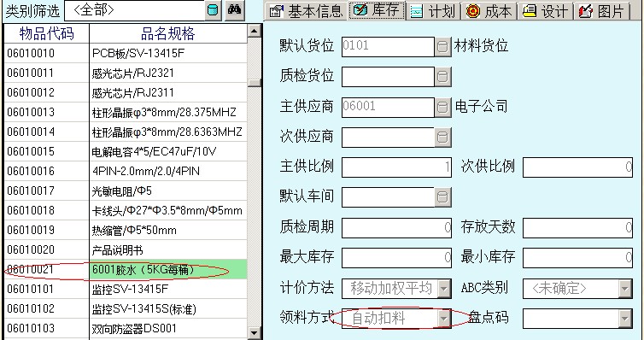This screenshot has height=340, width=644.
Task: Click the 质检周期 input field
Action: (397, 227)
